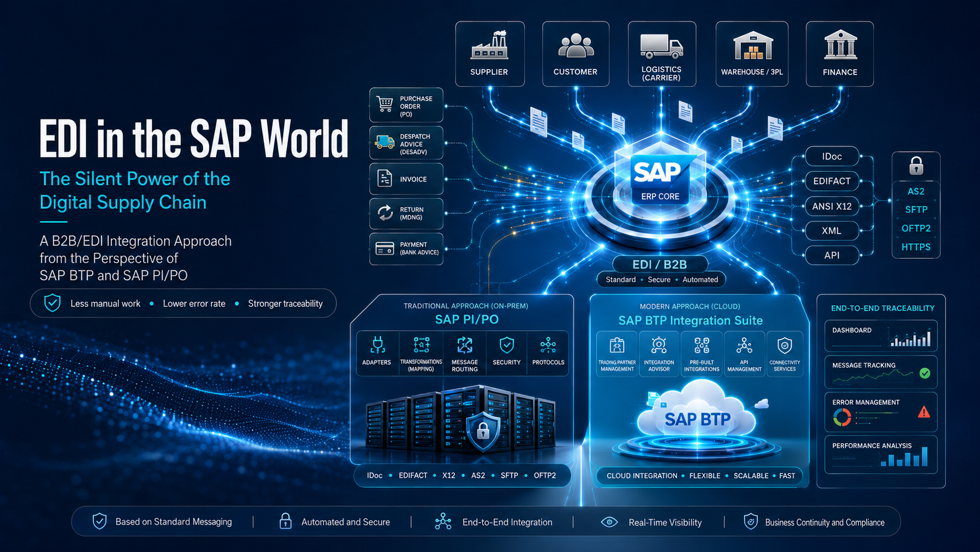The image size is (980, 552).
Task: Click the Adapters plug icon
Action: [x=377, y=345]
